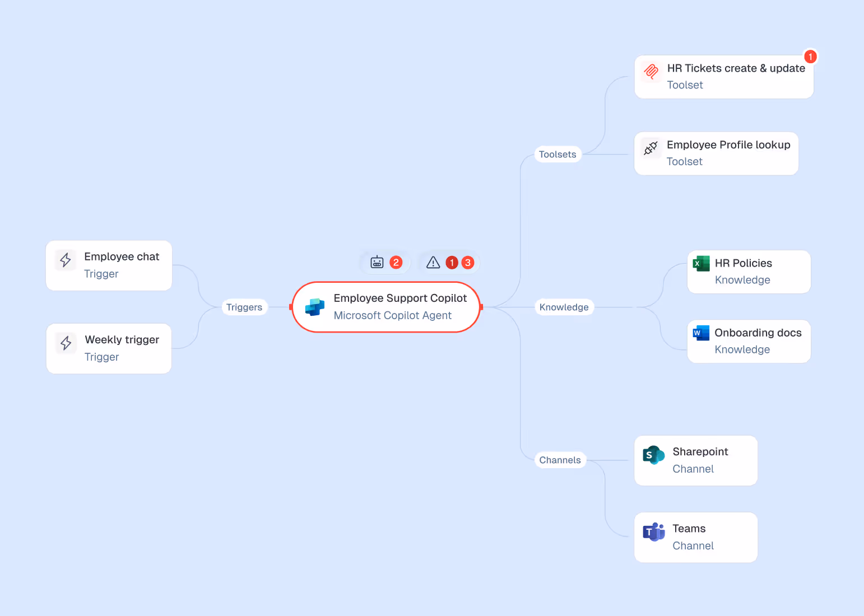Click 'Toolset' subtitle under HR Tickets
The width and height of the screenshot is (864, 616).
[685, 85]
